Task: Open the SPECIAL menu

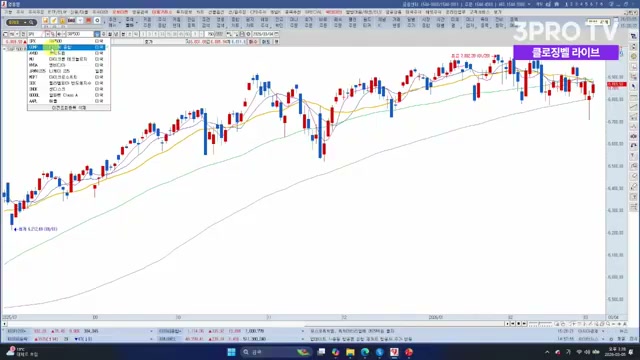Action: (313, 12)
